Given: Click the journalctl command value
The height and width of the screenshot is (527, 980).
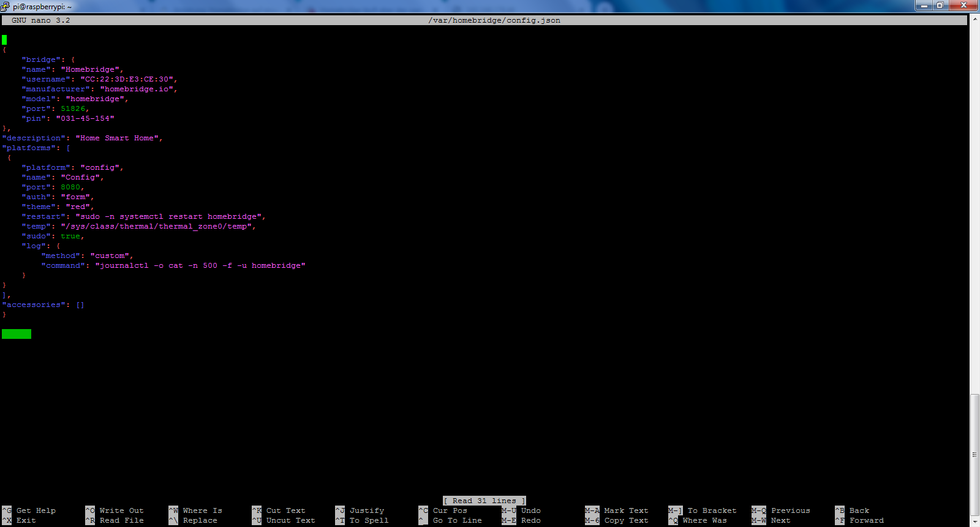Looking at the screenshot, I should tap(200, 265).
